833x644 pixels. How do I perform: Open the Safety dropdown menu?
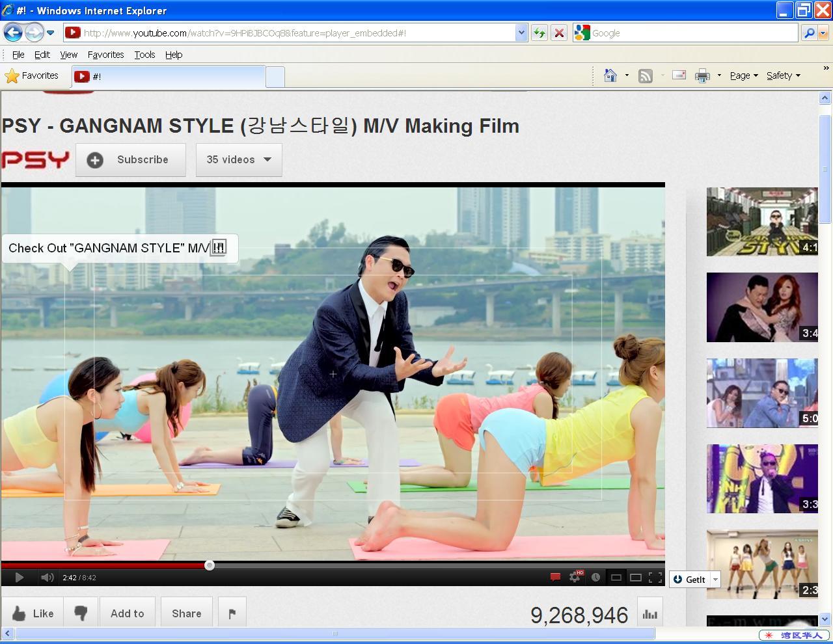[x=783, y=76]
